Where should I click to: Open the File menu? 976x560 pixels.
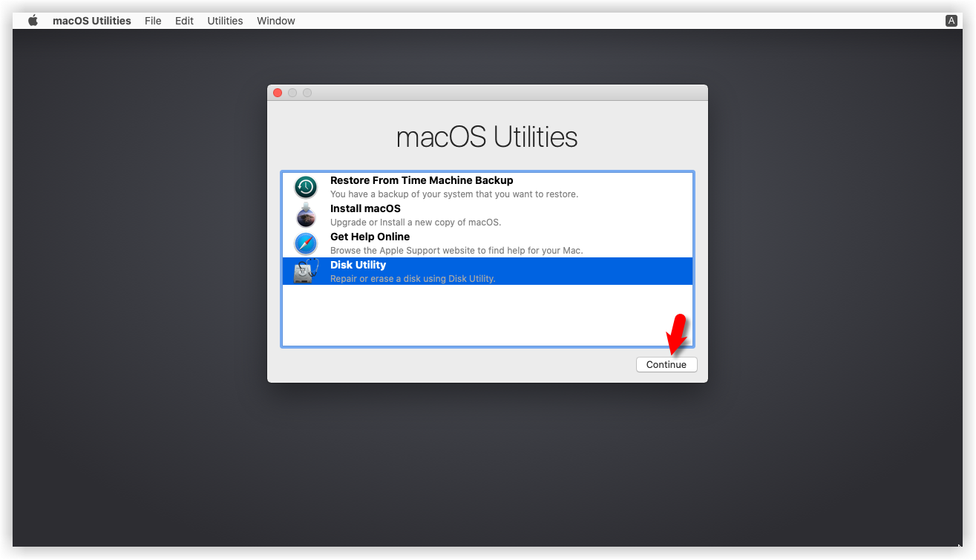tap(153, 20)
